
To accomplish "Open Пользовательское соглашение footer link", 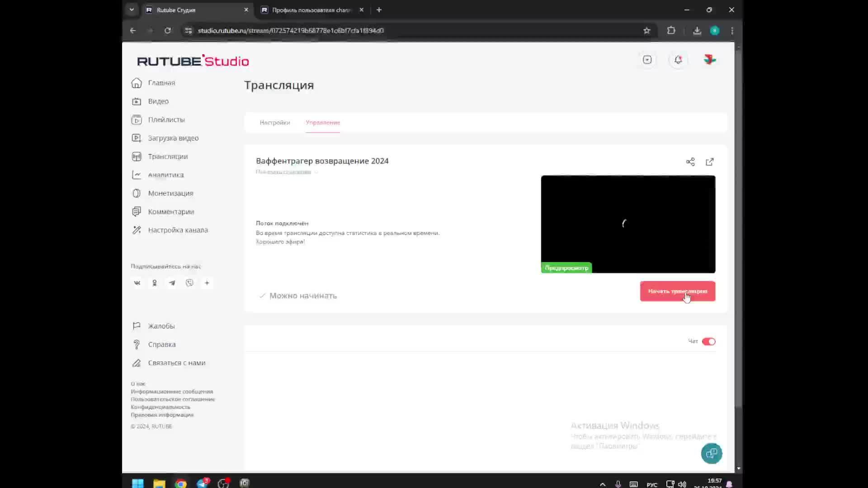I will [173, 399].
